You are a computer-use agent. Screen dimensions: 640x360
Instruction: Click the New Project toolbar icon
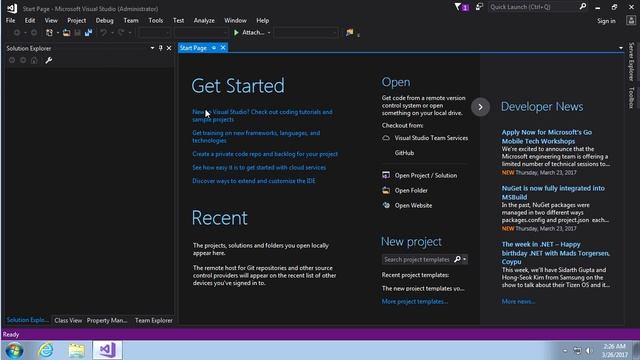49,33
